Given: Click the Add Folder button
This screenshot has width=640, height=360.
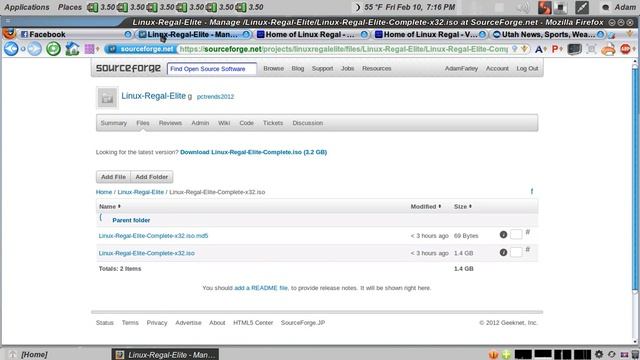Looking at the screenshot, I should 152,177.
